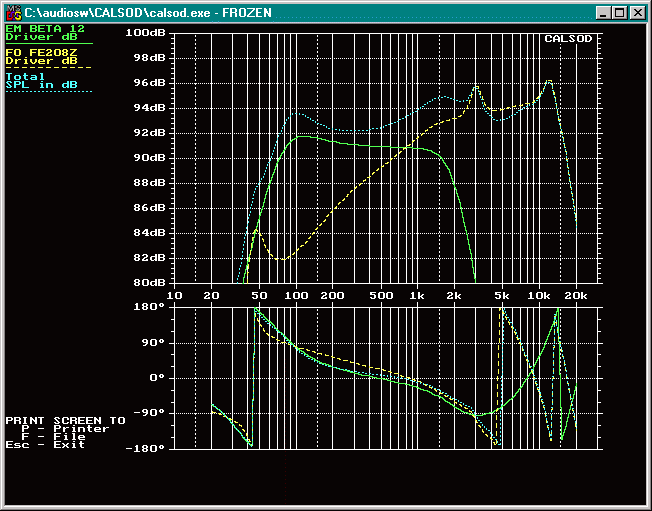Click the 98dB axis label
Image resolution: width=652 pixels, height=511 pixels.
149,58
